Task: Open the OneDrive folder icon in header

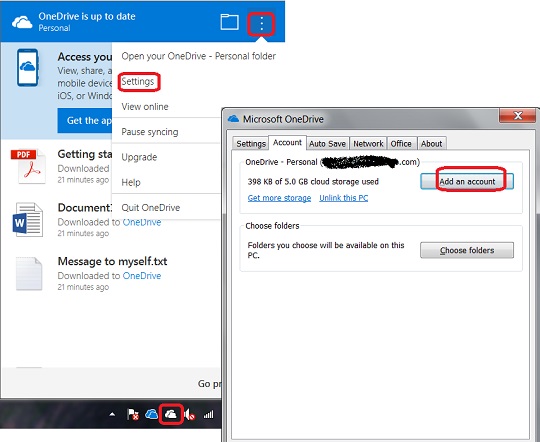Action: click(x=230, y=22)
